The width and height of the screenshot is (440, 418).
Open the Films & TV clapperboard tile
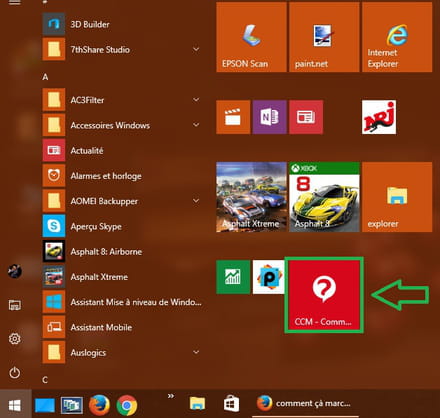pos(233,117)
